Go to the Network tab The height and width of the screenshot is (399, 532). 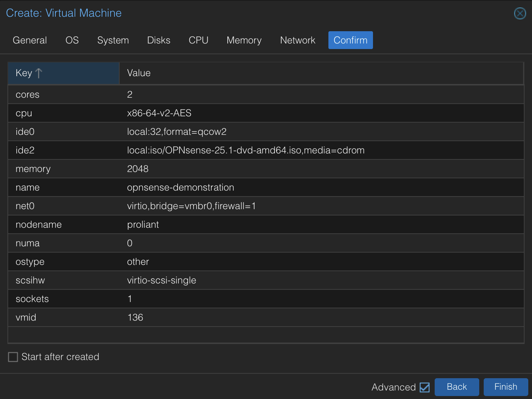click(x=297, y=40)
